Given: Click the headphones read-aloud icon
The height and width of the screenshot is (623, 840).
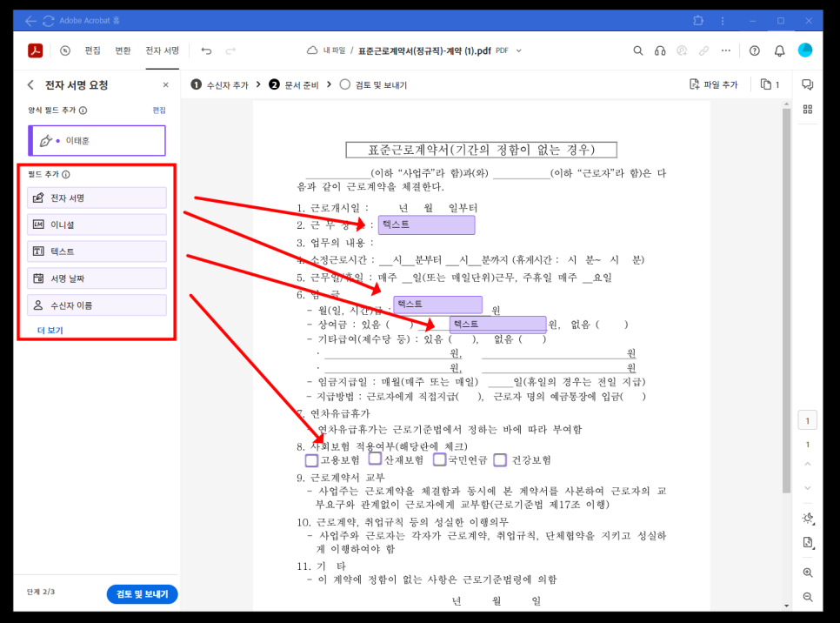Looking at the screenshot, I should coord(660,50).
